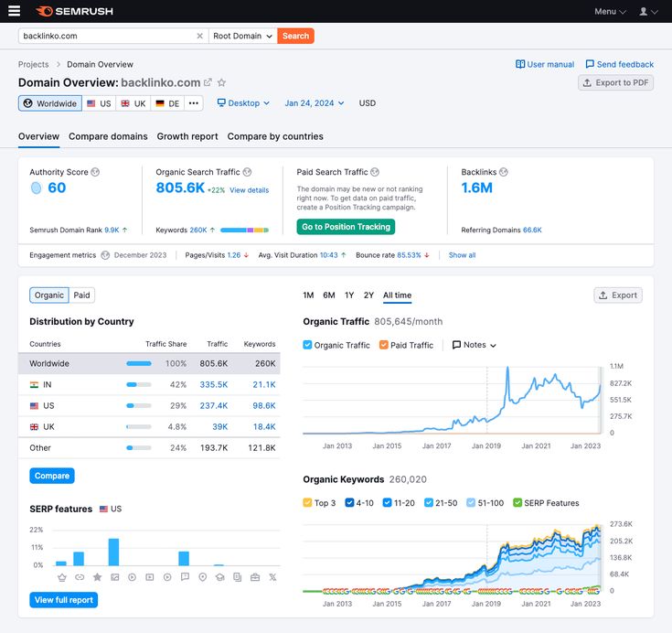The image size is (672, 633).
Task: Star the backlinko.com domain as favorite
Action: point(221,82)
